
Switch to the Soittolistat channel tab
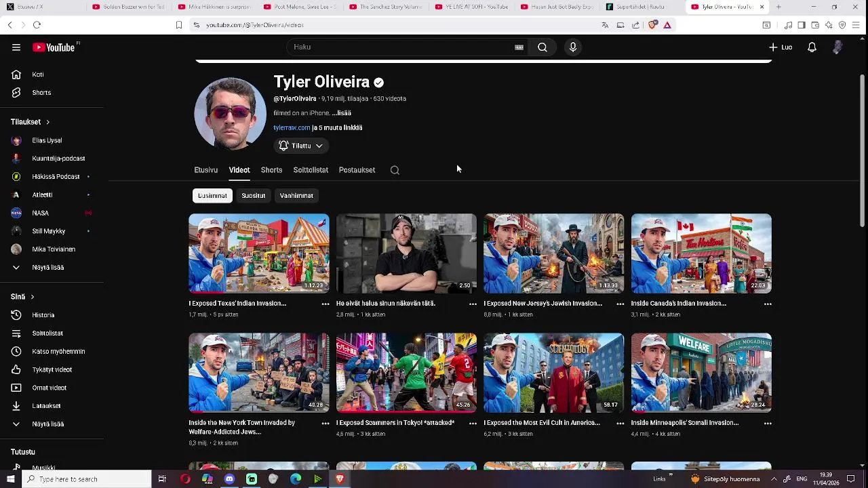coord(311,170)
